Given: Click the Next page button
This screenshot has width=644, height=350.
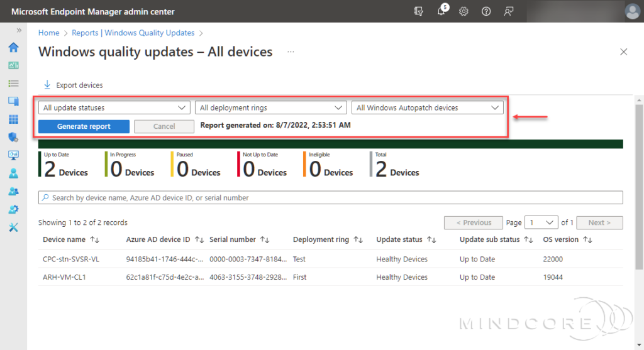Looking at the screenshot, I should (599, 222).
